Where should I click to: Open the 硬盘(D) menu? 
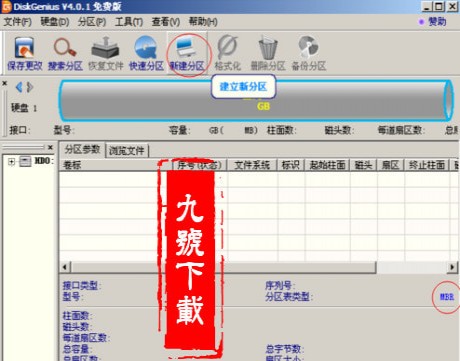tap(55, 22)
